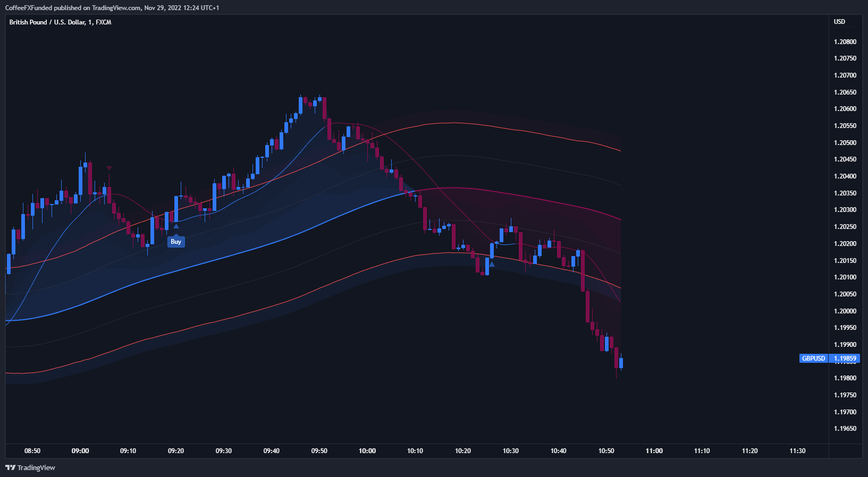Click the TradingView text at bottom left

click(x=36, y=467)
